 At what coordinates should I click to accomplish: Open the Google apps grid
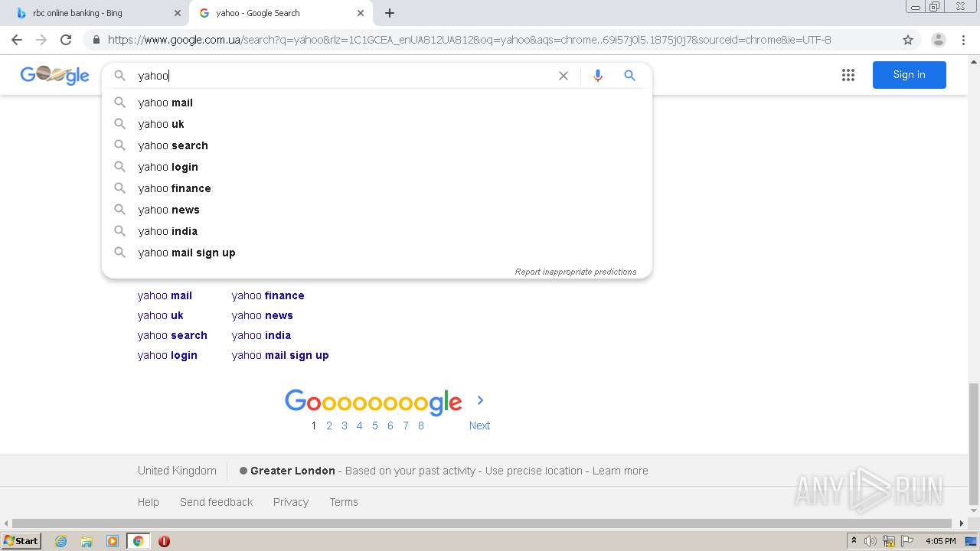point(848,75)
